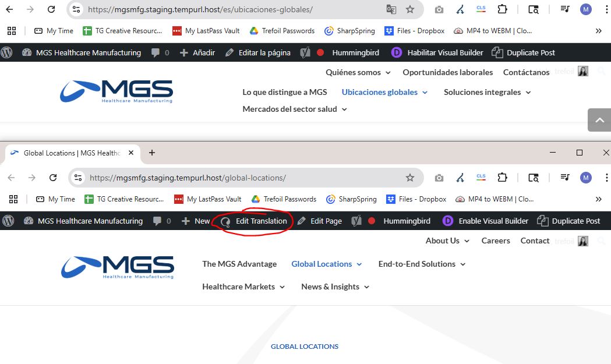
Task: Bookmark the global-locations page with the star
Action: pyautogui.click(x=410, y=178)
